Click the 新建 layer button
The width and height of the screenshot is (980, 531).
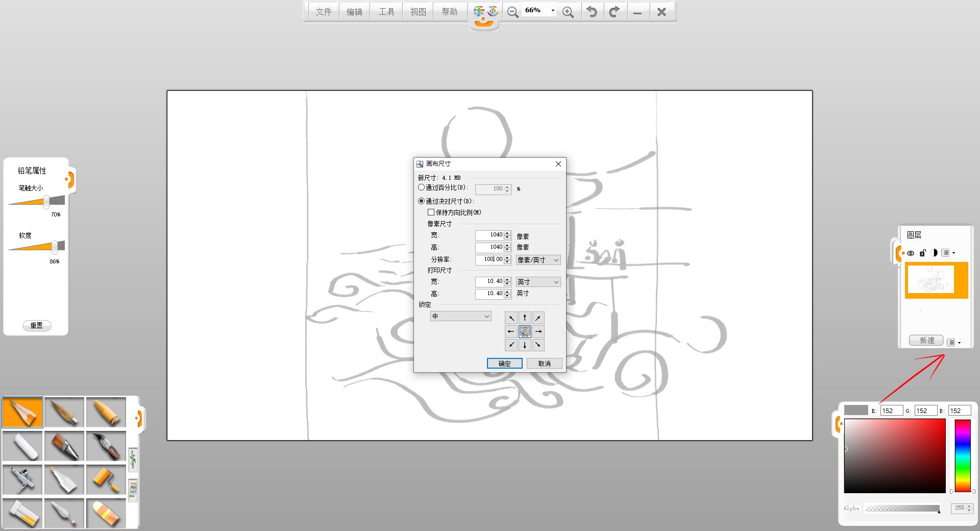927,341
